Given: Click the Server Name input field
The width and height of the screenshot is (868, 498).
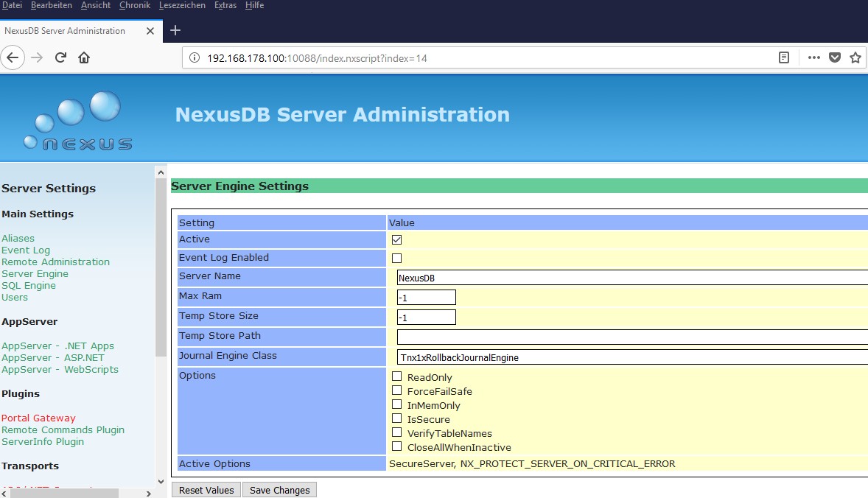Looking at the screenshot, I should tap(632, 278).
